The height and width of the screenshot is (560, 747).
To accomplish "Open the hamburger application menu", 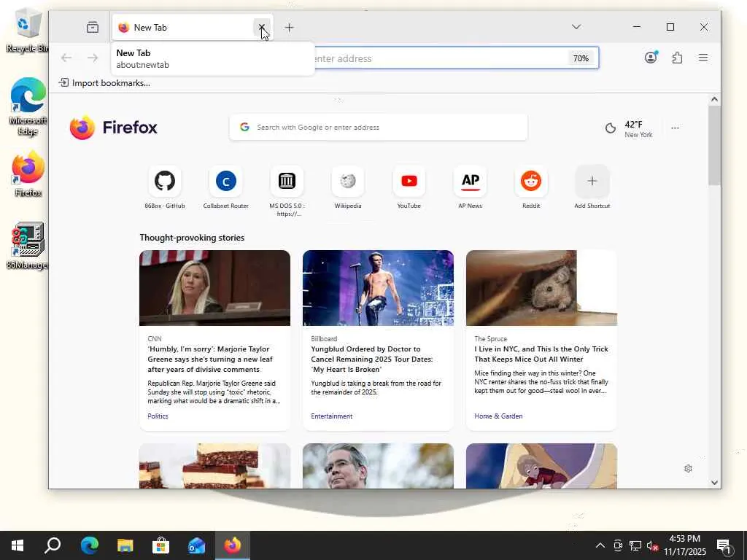I will (x=703, y=58).
